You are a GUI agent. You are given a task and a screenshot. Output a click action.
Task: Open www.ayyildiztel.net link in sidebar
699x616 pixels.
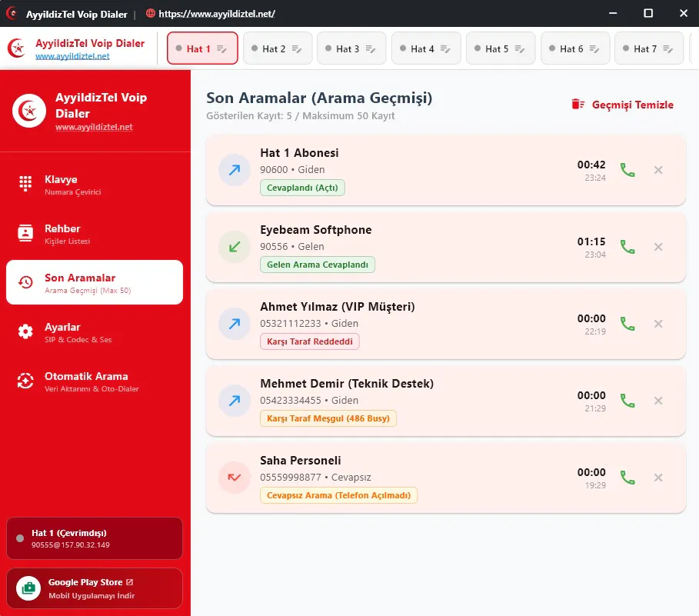coord(94,127)
